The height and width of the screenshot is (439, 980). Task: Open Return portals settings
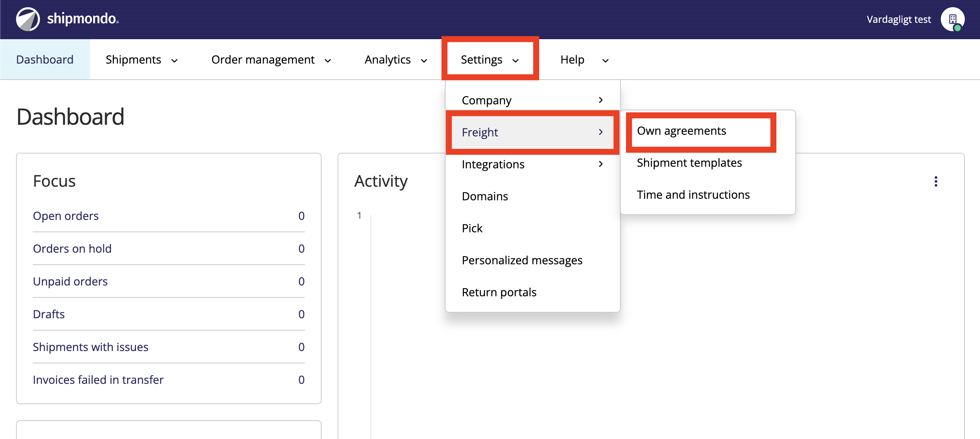[x=499, y=292]
